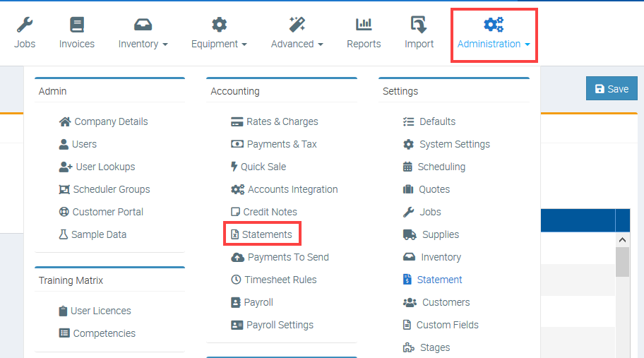This screenshot has width=644, height=358.
Task: Open Invoices from the top navigation
Action: point(77,33)
